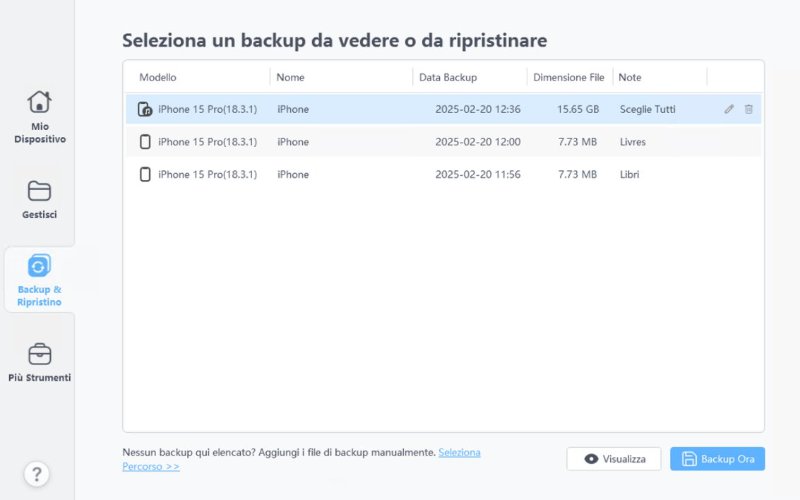Sort by the Data Backup column header
The height and width of the screenshot is (500, 800).
pyautogui.click(x=448, y=77)
